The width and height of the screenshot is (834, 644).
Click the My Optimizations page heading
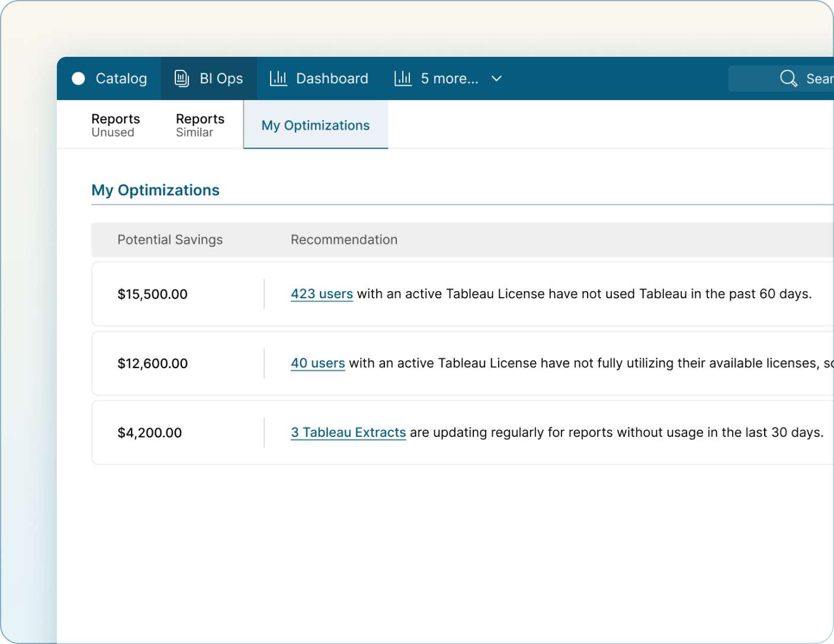click(155, 189)
